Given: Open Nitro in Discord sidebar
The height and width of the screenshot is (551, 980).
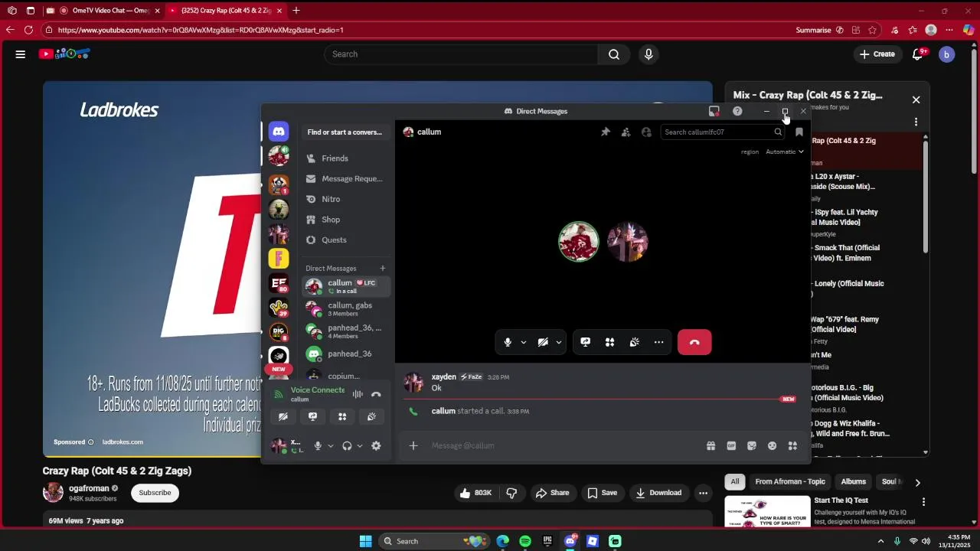Looking at the screenshot, I should click(x=345, y=199).
